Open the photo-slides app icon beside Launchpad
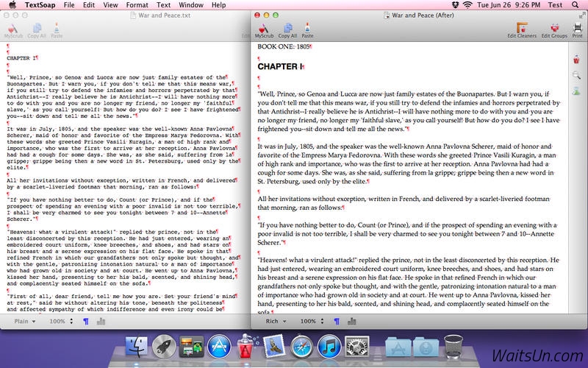Screen dimensions: 588x368 tap(191, 346)
